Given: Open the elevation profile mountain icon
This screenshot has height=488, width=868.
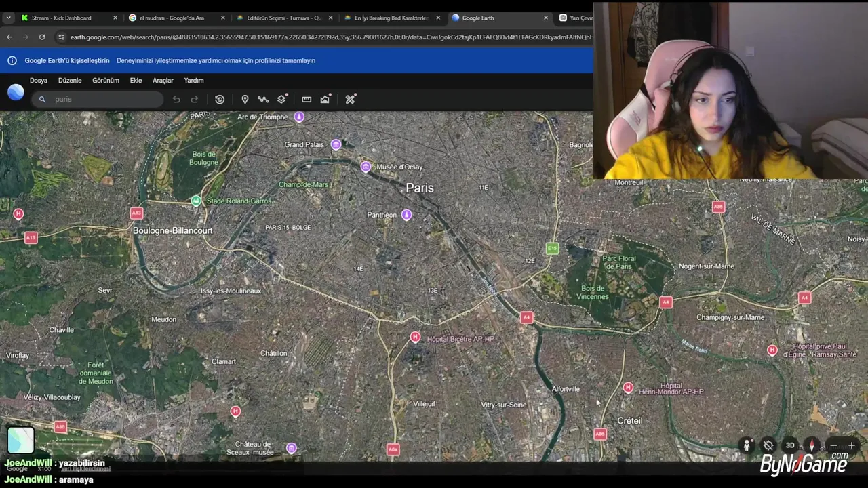Looking at the screenshot, I should tap(325, 99).
